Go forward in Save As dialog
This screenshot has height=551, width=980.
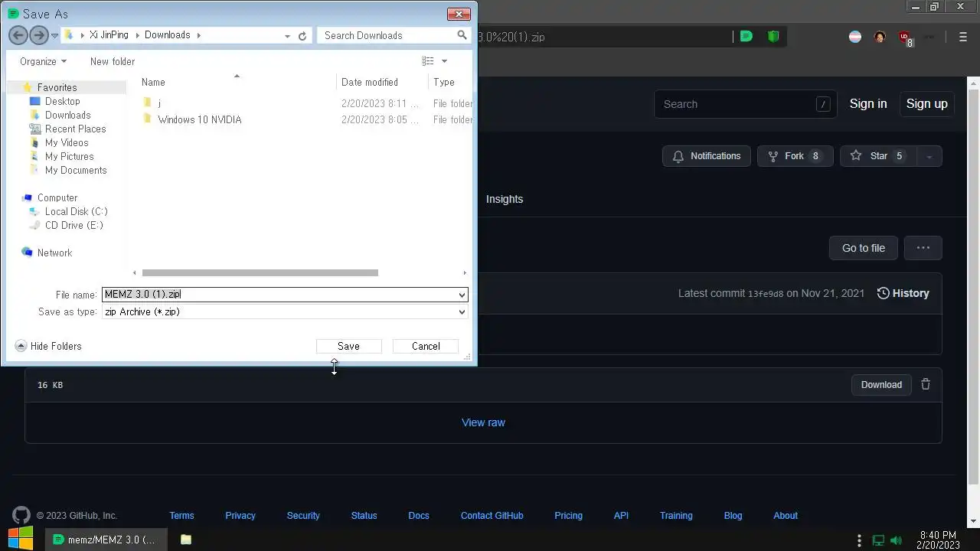pyautogui.click(x=38, y=35)
